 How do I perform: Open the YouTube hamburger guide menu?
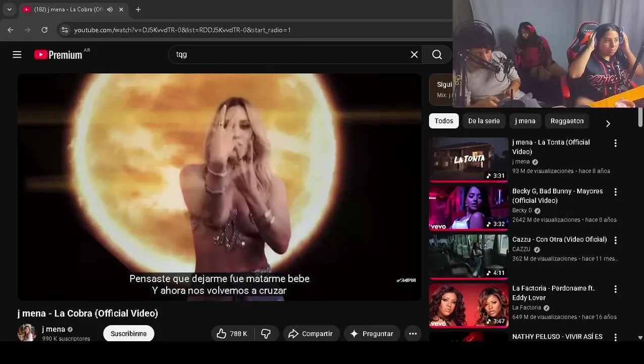coord(17,55)
